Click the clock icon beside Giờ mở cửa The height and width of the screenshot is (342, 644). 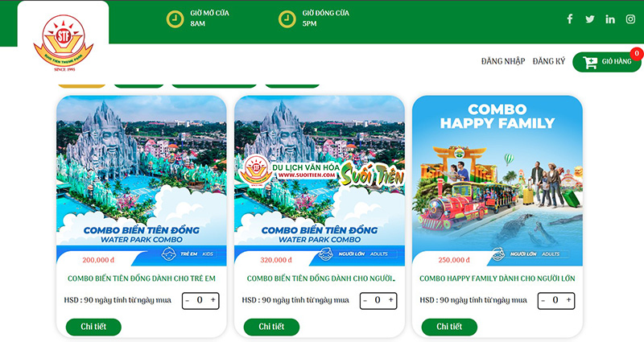pos(175,19)
